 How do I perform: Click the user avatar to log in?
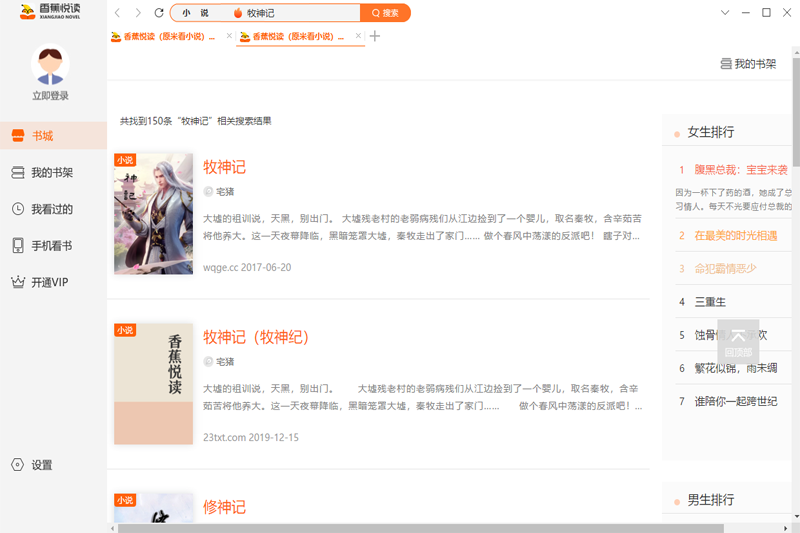(50, 66)
